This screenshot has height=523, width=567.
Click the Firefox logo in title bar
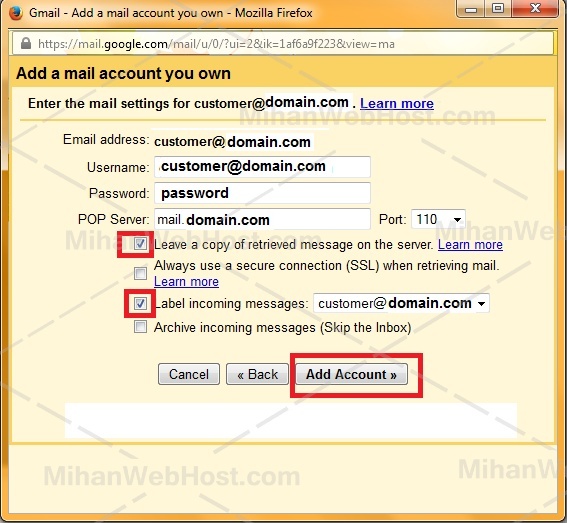coord(15,13)
